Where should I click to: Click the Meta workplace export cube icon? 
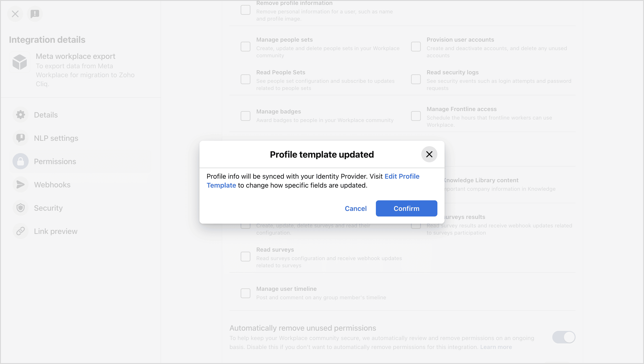(x=20, y=62)
